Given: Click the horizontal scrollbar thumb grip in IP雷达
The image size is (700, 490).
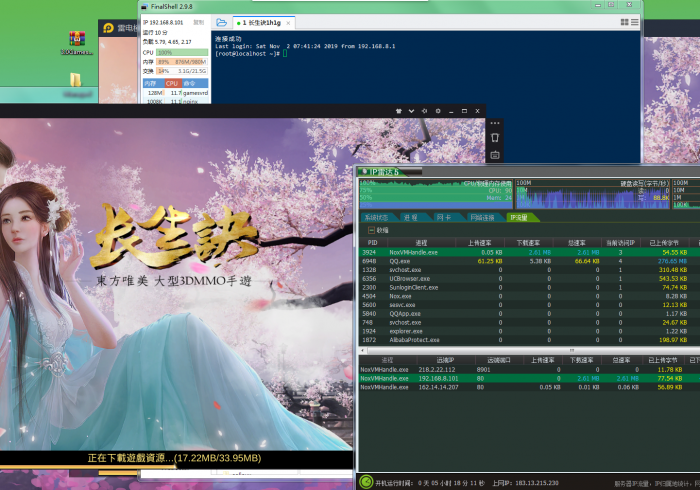Looking at the screenshot, I should [571, 350].
